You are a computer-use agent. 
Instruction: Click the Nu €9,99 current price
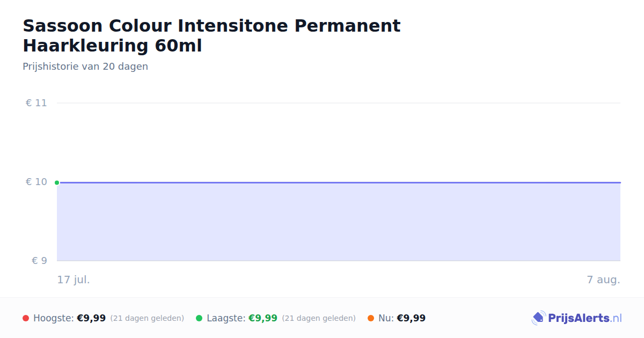tap(411, 318)
